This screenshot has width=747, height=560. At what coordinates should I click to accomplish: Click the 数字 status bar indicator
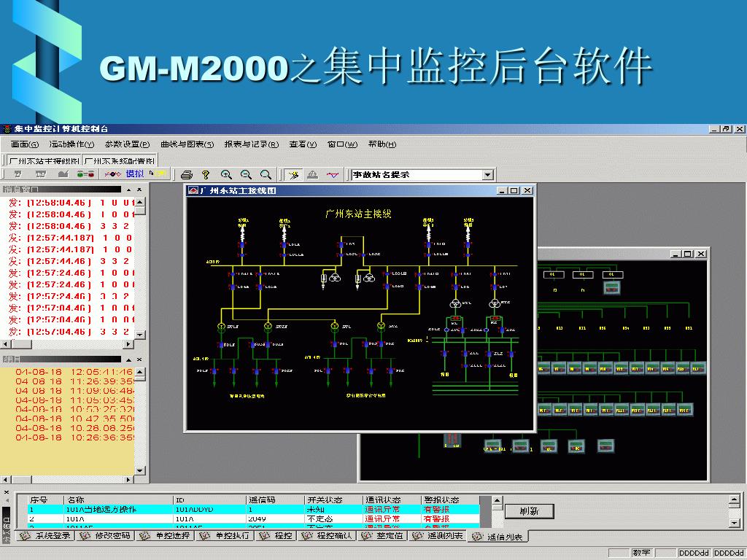tap(641, 553)
